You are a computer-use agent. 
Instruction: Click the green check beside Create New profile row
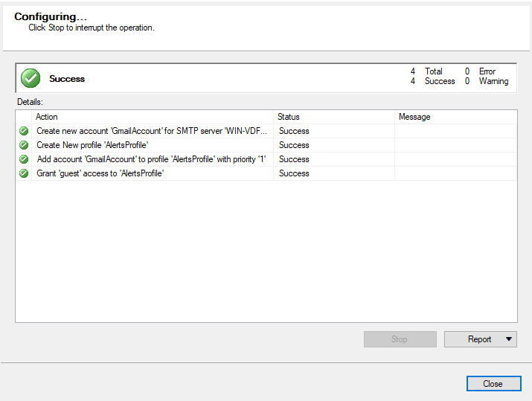24,145
